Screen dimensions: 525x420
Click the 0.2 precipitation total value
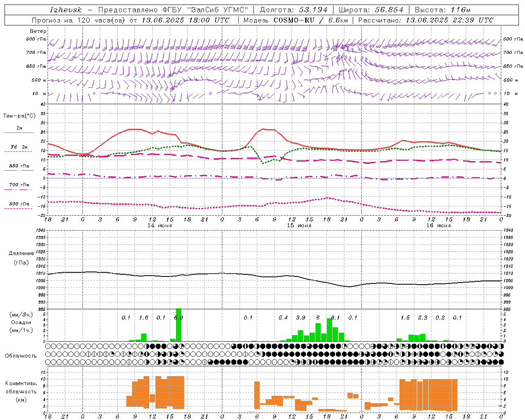click(x=440, y=317)
